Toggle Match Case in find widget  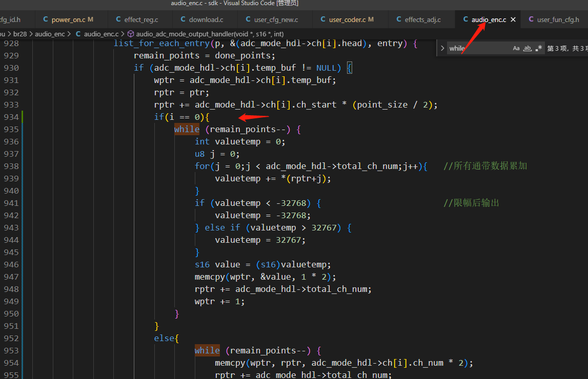click(x=516, y=48)
